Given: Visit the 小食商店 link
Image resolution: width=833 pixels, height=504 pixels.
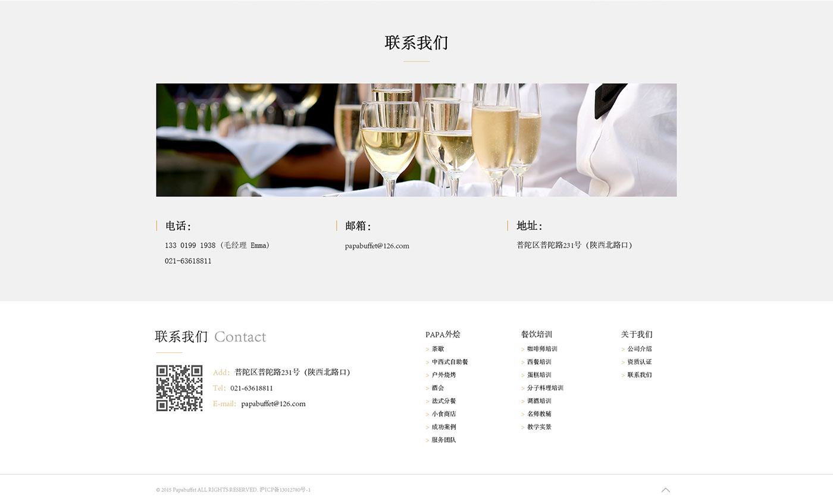Looking at the screenshot, I should tap(443, 414).
